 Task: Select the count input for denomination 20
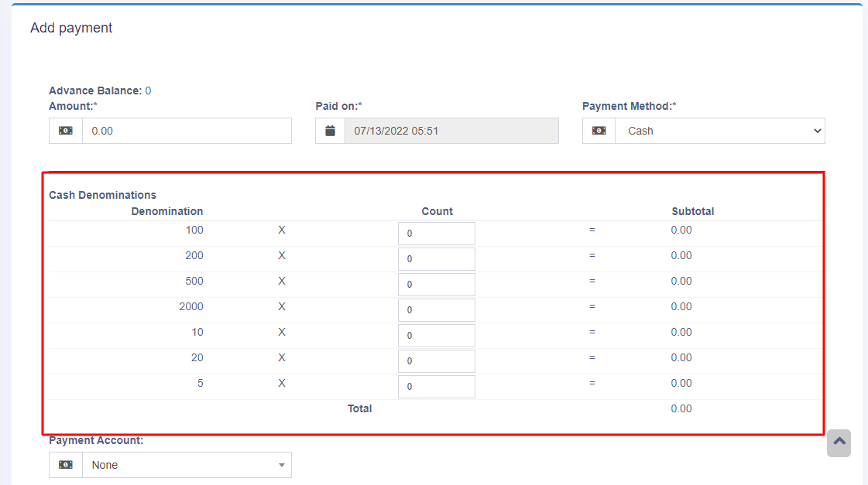(x=437, y=361)
